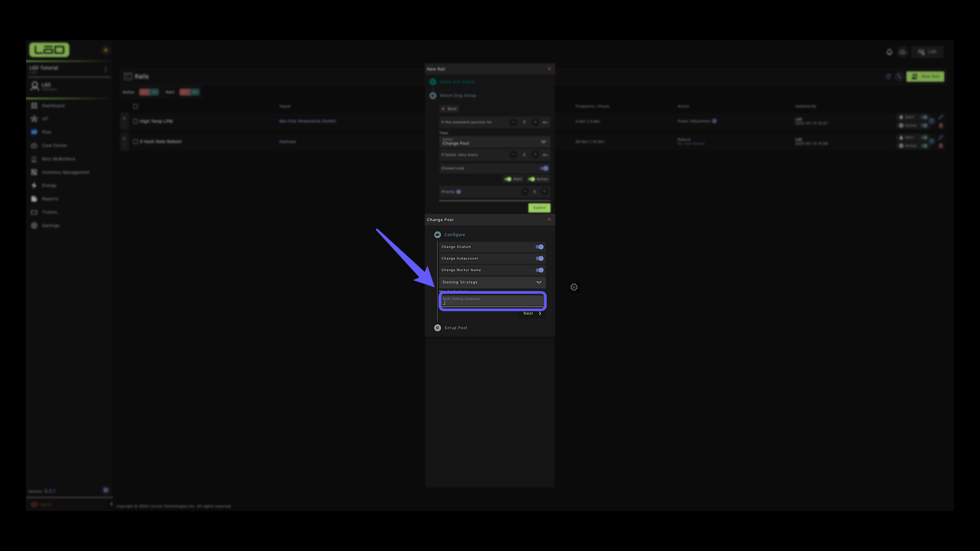Decrease the Priority value
The image size is (980, 551).
tap(525, 192)
